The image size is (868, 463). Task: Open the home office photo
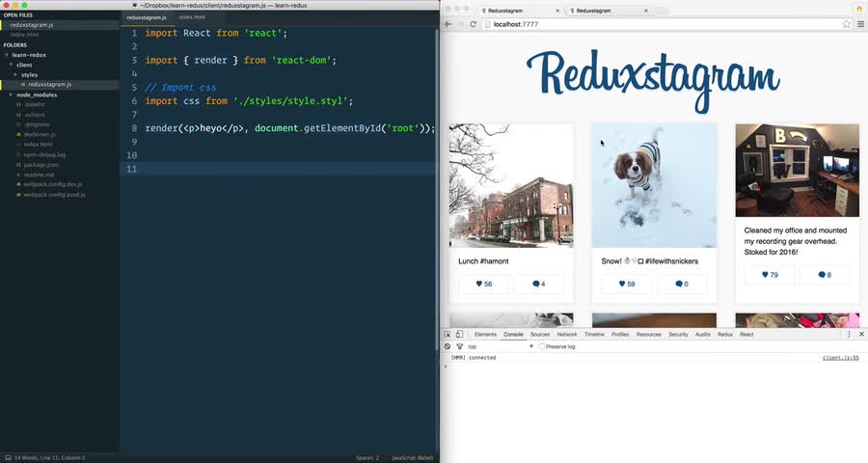pos(798,170)
